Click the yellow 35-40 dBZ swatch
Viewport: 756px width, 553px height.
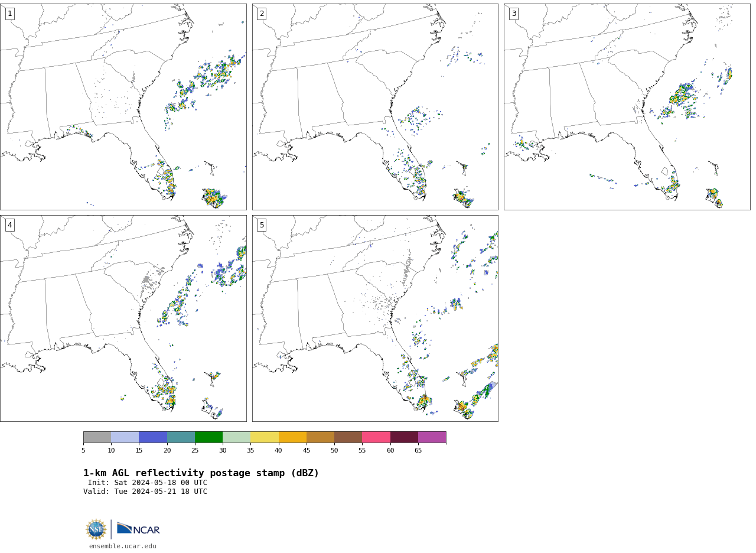tap(265, 437)
